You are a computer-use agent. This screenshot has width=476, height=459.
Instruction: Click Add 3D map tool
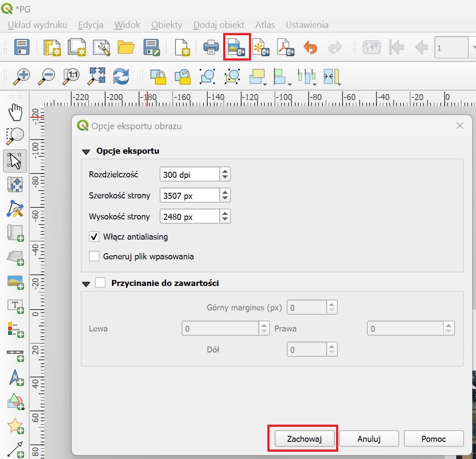pos(15,258)
